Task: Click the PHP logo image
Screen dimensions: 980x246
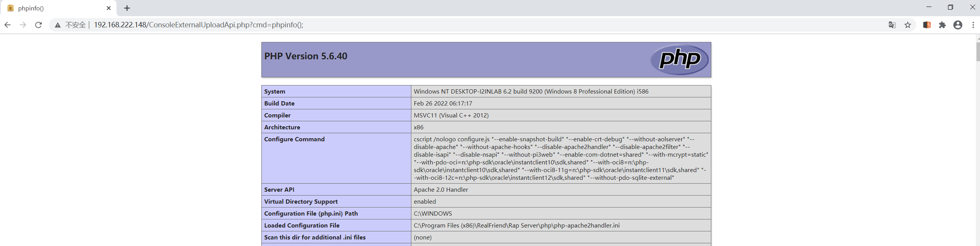Action: tap(679, 60)
